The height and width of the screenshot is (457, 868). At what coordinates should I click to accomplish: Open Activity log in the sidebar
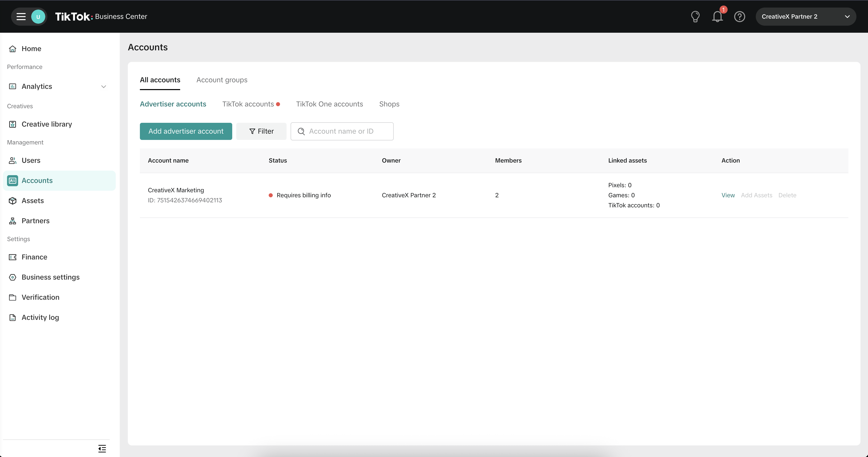click(59, 318)
